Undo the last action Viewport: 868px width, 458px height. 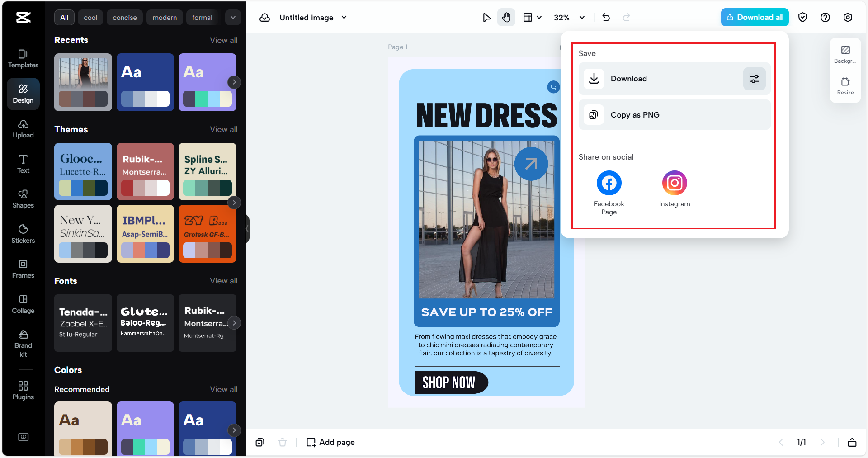click(605, 17)
